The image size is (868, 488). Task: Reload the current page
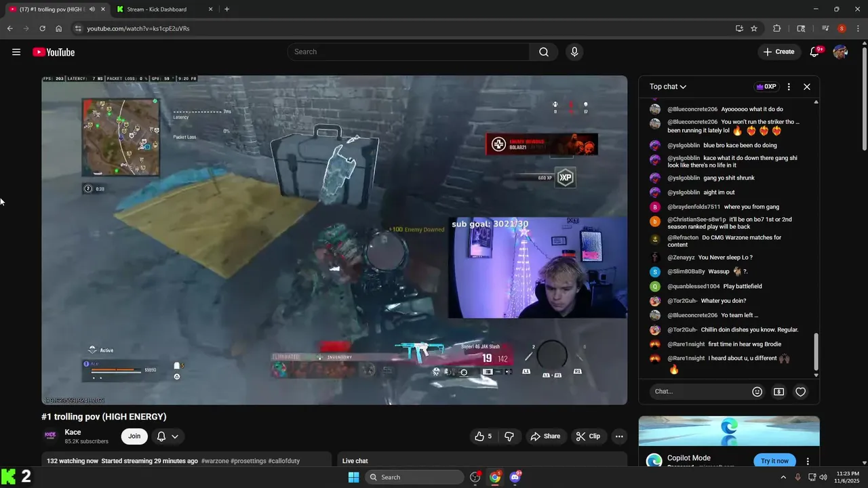[42, 28]
